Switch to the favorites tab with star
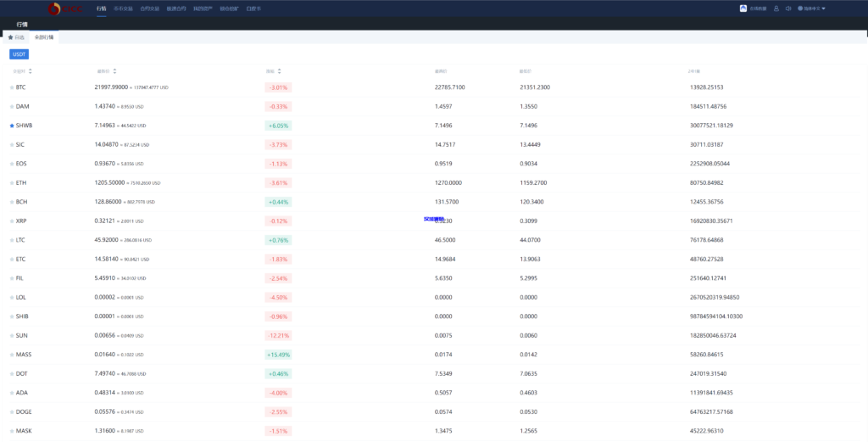This screenshot has width=868, height=442. click(16, 37)
